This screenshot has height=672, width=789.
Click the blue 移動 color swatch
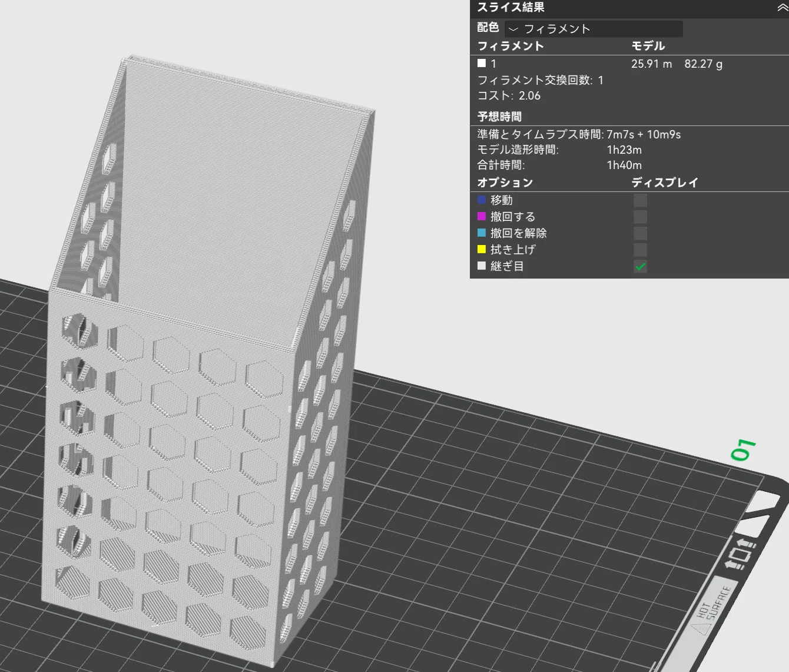click(x=482, y=200)
